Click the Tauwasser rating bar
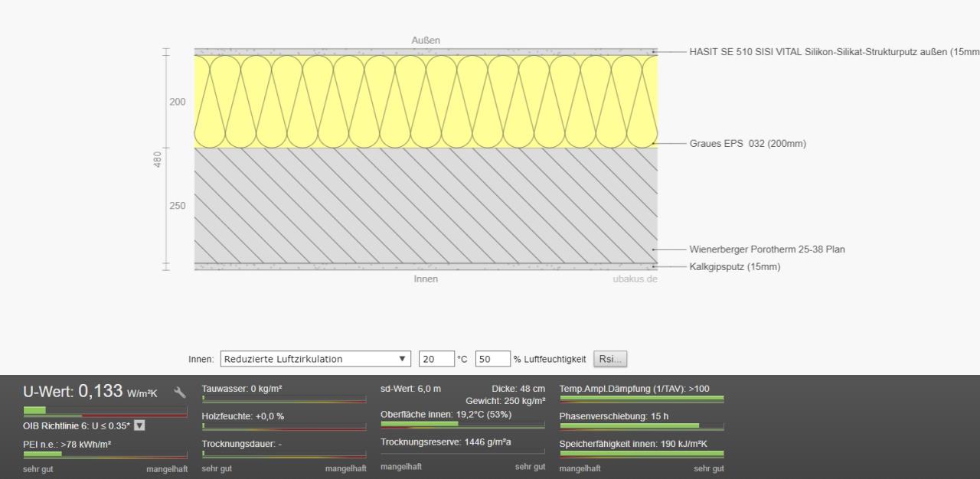 pyautogui.click(x=283, y=399)
